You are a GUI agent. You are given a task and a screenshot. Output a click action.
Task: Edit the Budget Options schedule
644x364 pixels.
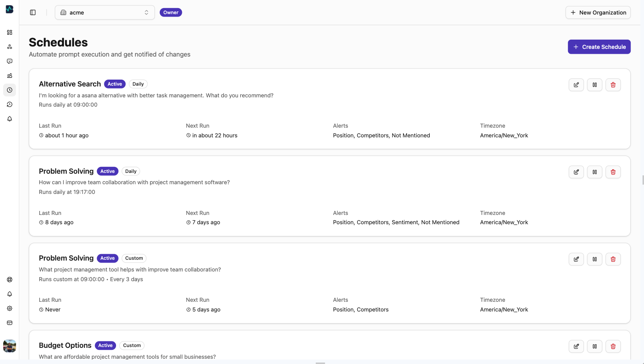576,346
